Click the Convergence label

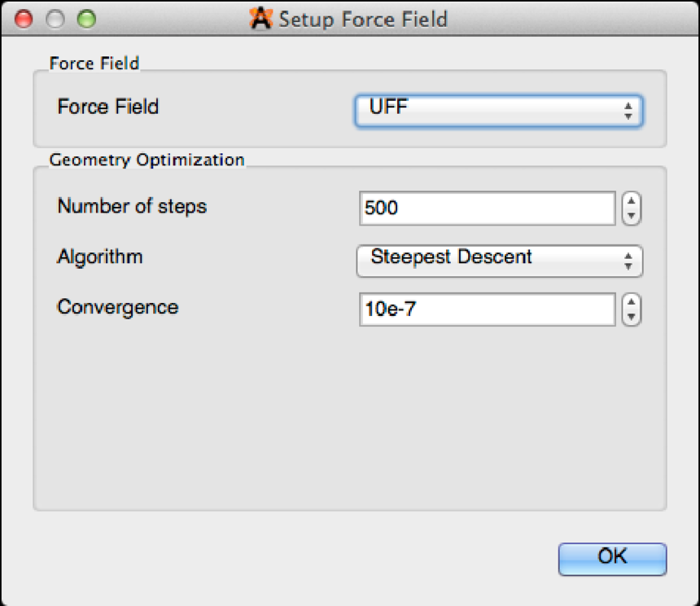coord(117,308)
